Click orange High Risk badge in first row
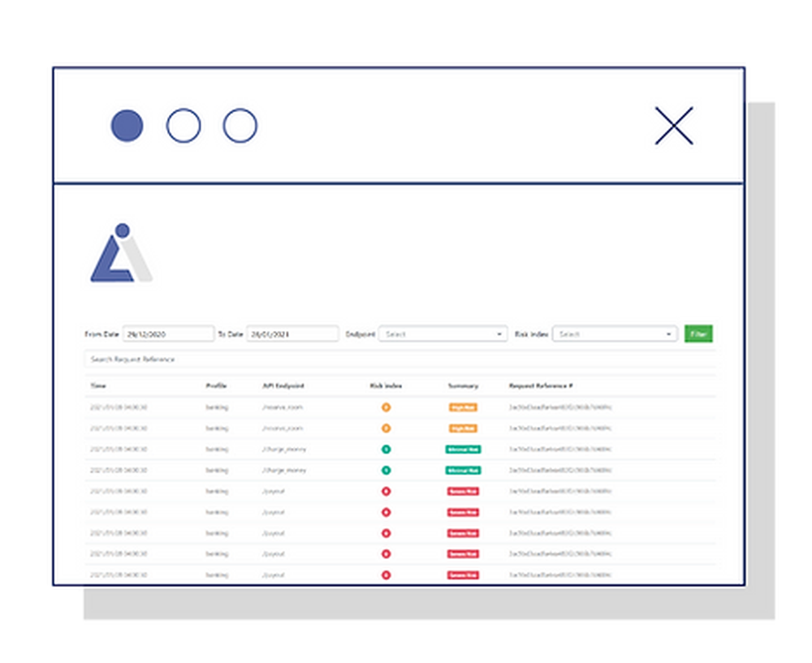 coord(463,407)
